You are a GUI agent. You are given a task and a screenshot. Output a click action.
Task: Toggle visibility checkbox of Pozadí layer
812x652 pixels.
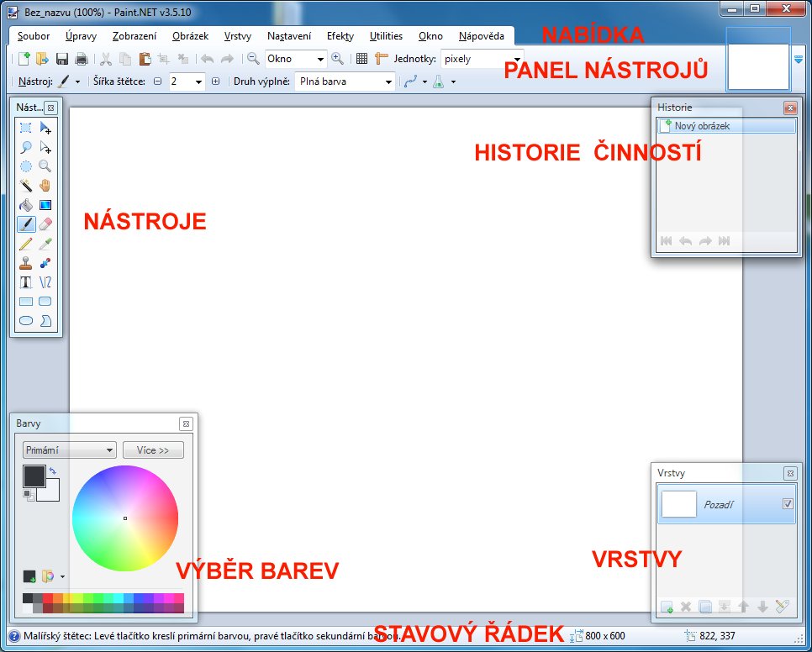788,503
